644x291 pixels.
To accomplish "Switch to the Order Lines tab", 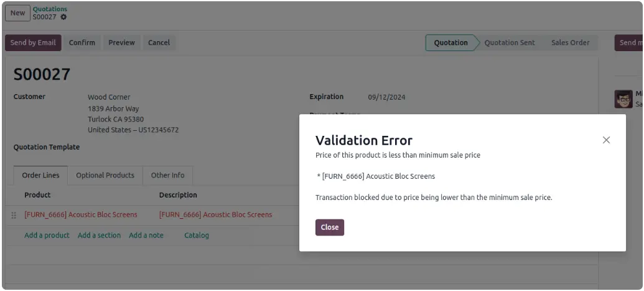I will [x=40, y=176].
